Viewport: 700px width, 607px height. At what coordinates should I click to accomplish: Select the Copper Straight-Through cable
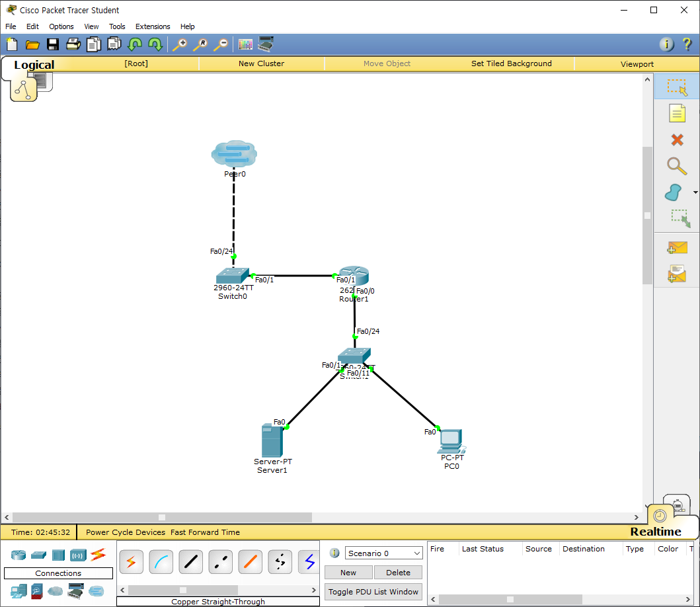(190, 561)
